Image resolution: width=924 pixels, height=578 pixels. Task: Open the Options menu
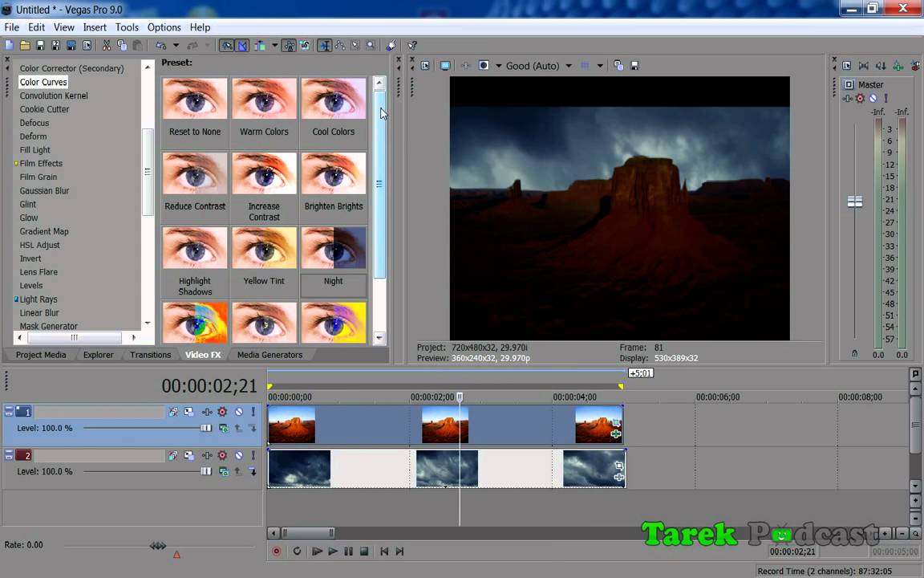pyautogui.click(x=164, y=27)
